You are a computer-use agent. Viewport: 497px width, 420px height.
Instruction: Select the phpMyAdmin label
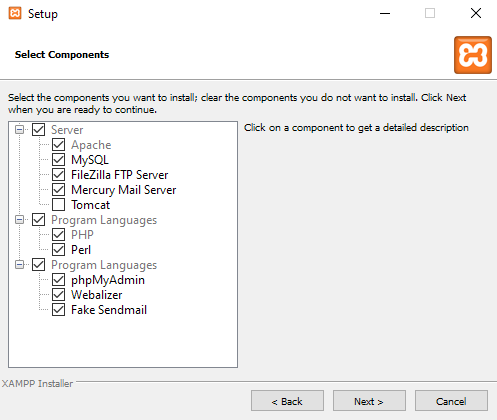point(108,280)
